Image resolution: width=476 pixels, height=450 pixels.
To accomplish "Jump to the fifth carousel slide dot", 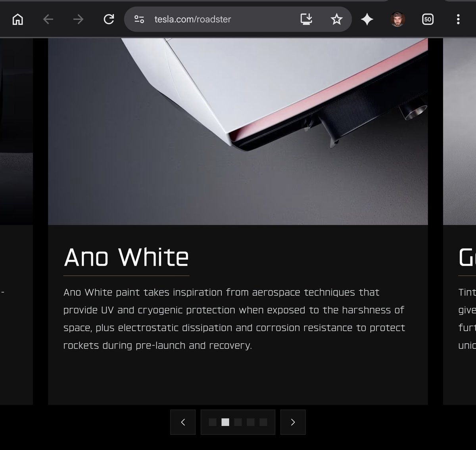I will (263, 422).
